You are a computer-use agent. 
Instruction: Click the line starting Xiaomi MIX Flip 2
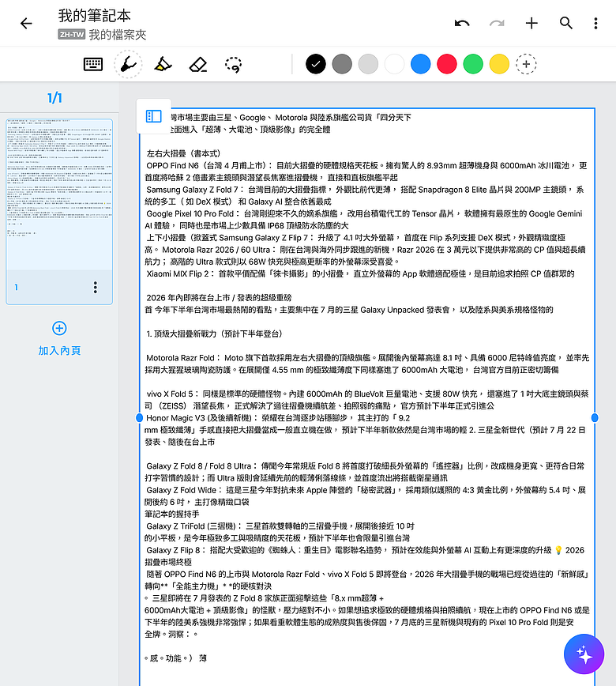pos(360,274)
